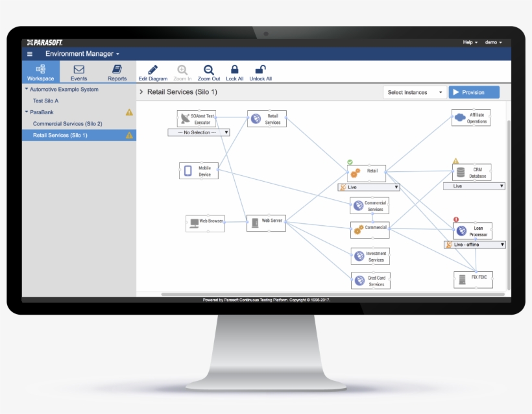Open the Live dropdown below the Retail node

click(368, 187)
